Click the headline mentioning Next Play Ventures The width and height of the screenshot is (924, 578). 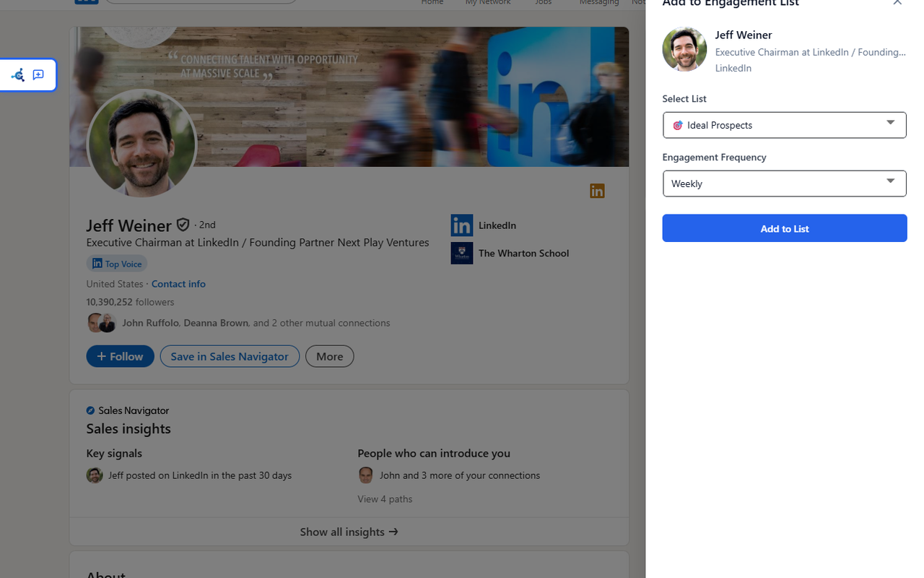coord(258,243)
